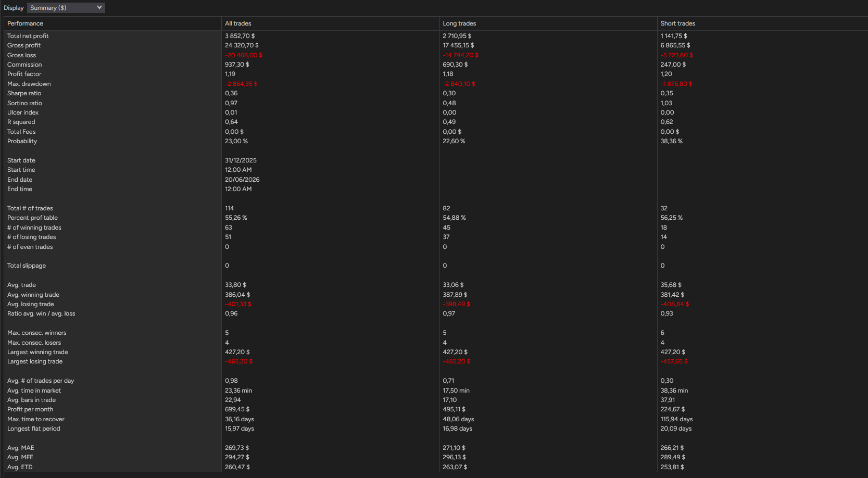Select the Total slippage row label
Viewport: 868px width, 478px height.
point(27,266)
